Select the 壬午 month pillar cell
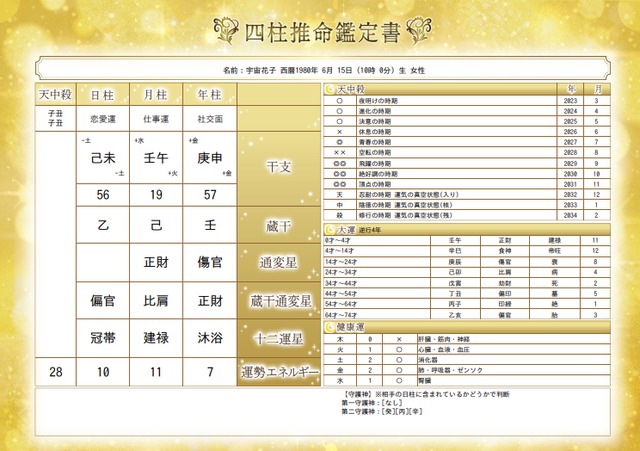The image size is (640, 451). tap(156, 158)
